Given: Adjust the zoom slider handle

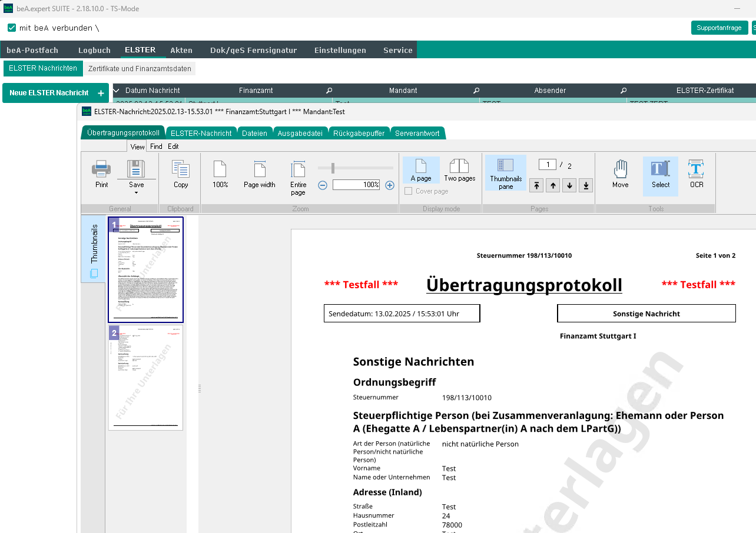Looking at the screenshot, I should 333,168.
